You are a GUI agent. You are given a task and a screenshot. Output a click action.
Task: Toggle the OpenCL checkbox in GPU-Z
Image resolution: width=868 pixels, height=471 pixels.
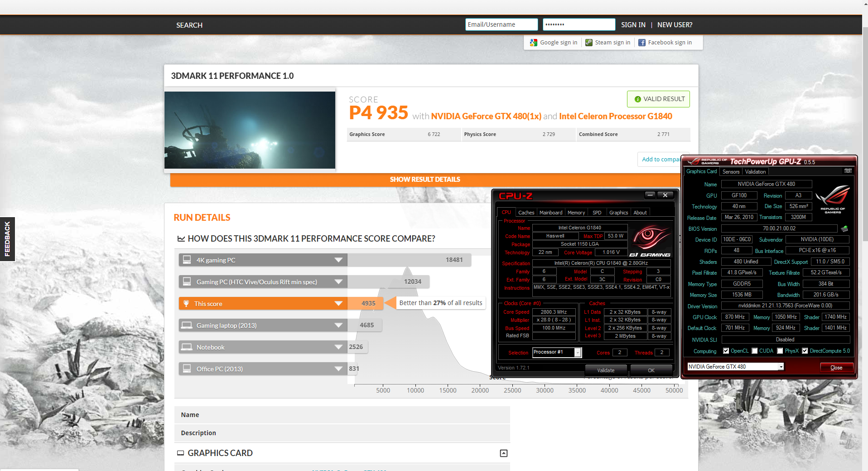click(726, 351)
